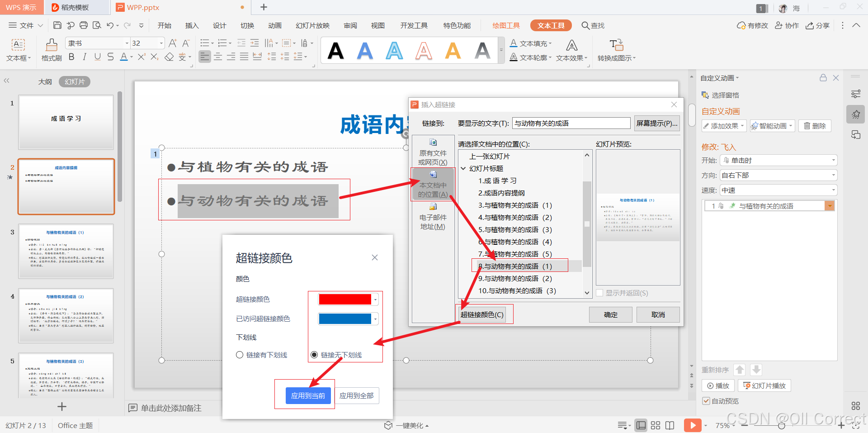Click the superscript icon

click(x=142, y=57)
